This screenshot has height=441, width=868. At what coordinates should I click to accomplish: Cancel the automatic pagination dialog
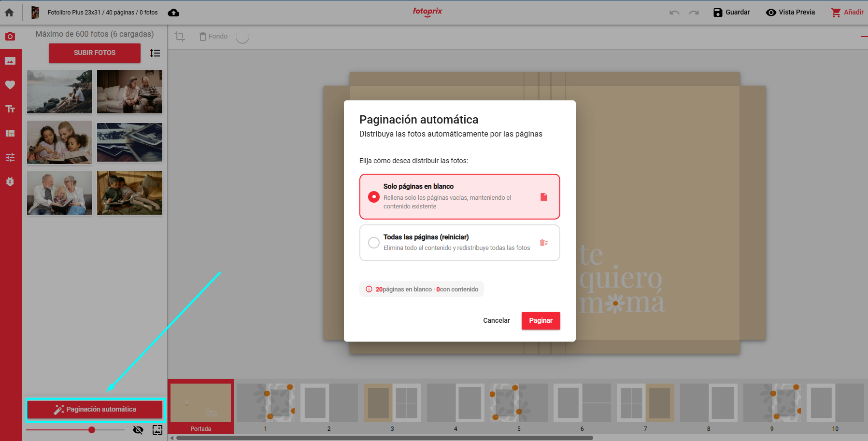[x=496, y=321]
